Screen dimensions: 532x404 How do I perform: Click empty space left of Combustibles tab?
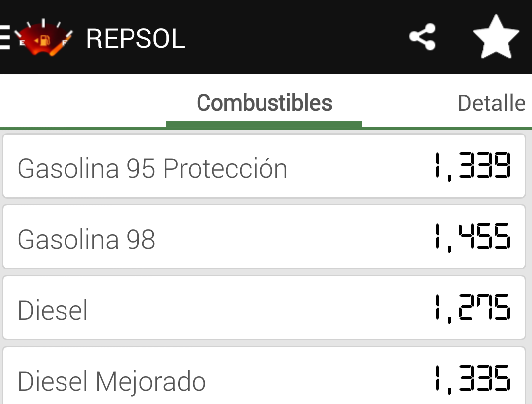point(83,102)
